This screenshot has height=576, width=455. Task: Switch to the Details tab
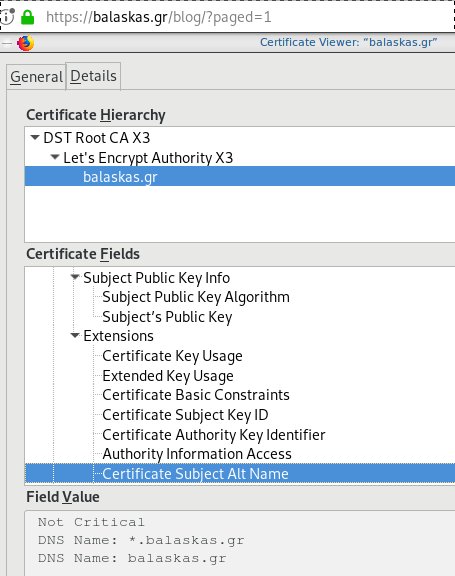click(93, 76)
